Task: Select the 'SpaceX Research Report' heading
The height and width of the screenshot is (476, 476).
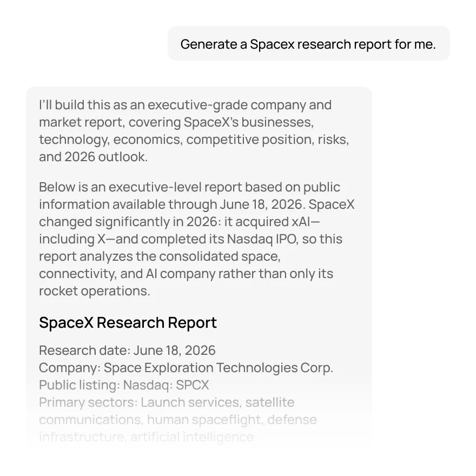Action: pos(128,322)
